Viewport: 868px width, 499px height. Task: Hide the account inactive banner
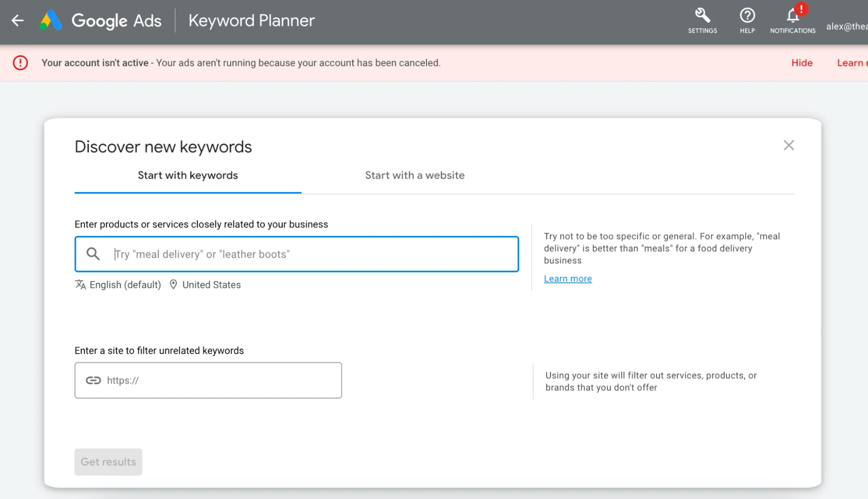tap(802, 63)
